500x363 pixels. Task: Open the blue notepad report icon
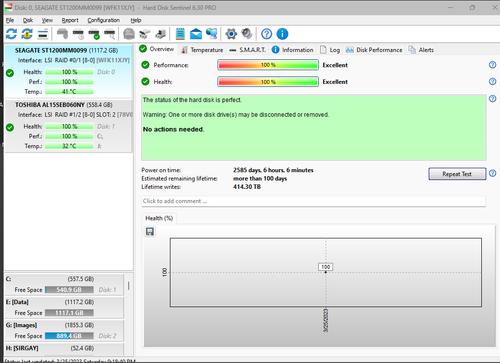[180, 34]
